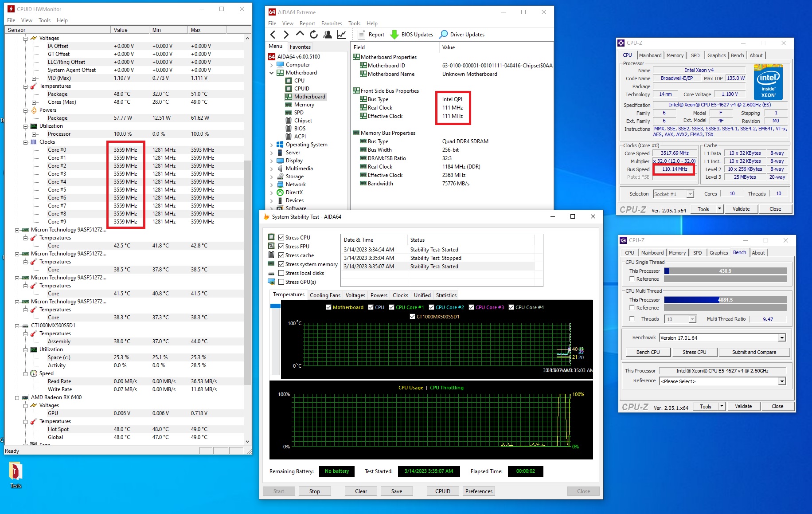The image size is (812, 514).
Task: Click the Sensor column header in HWMonitor
Action: 58,30
